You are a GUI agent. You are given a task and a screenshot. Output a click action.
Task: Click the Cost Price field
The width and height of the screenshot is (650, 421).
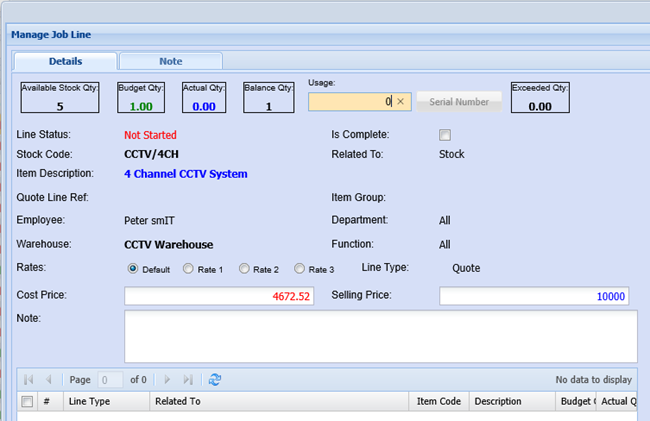[219, 296]
